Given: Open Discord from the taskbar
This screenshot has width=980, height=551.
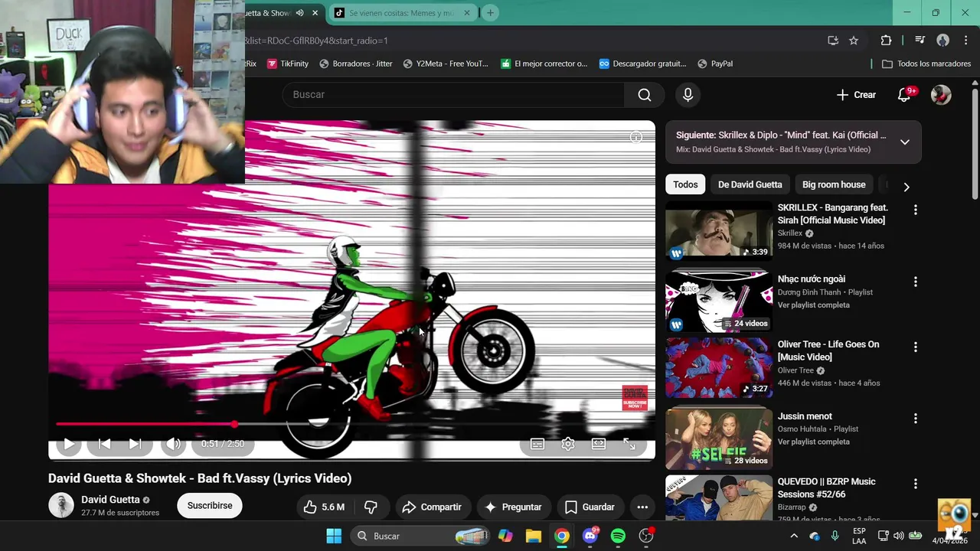Looking at the screenshot, I should click(x=590, y=536).
